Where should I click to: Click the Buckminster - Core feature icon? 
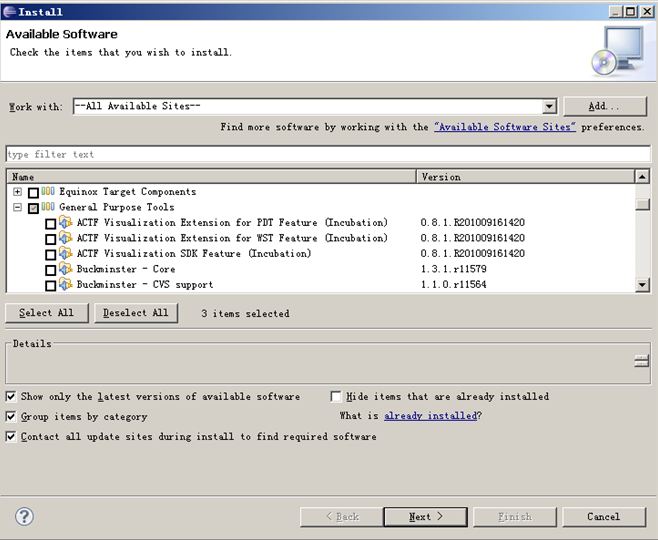65,269
